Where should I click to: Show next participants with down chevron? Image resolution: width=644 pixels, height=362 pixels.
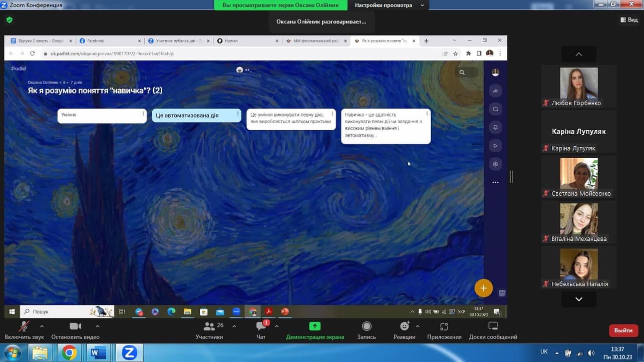click(x=579, y=299)
